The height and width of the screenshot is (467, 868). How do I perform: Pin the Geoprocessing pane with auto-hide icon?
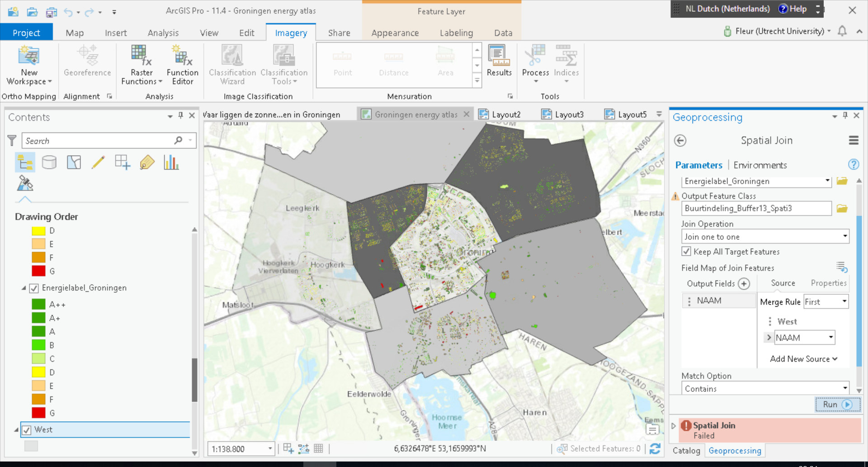click(845, 116)
